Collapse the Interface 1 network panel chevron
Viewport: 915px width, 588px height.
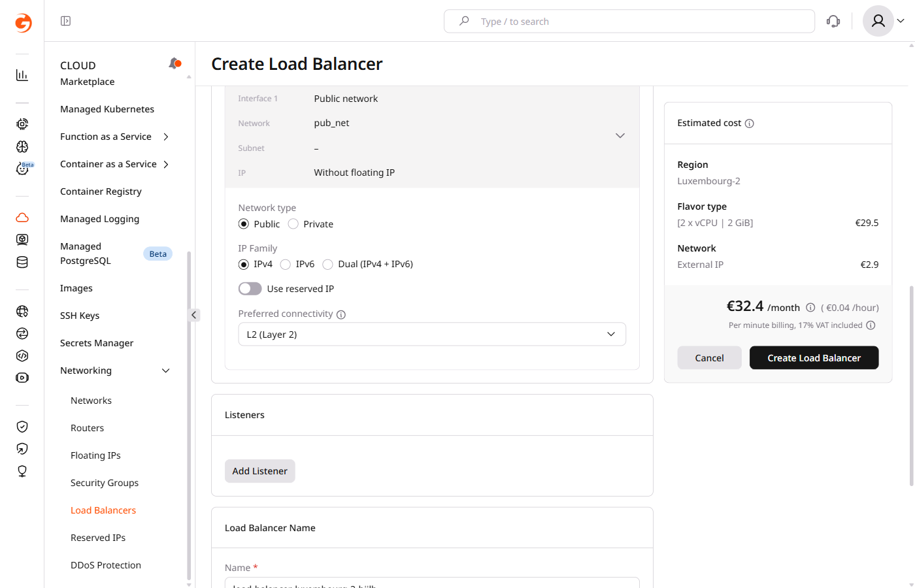[620, 136]
